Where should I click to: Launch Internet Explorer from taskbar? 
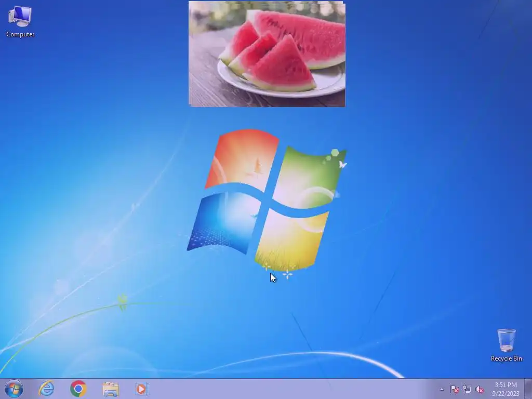46,389
